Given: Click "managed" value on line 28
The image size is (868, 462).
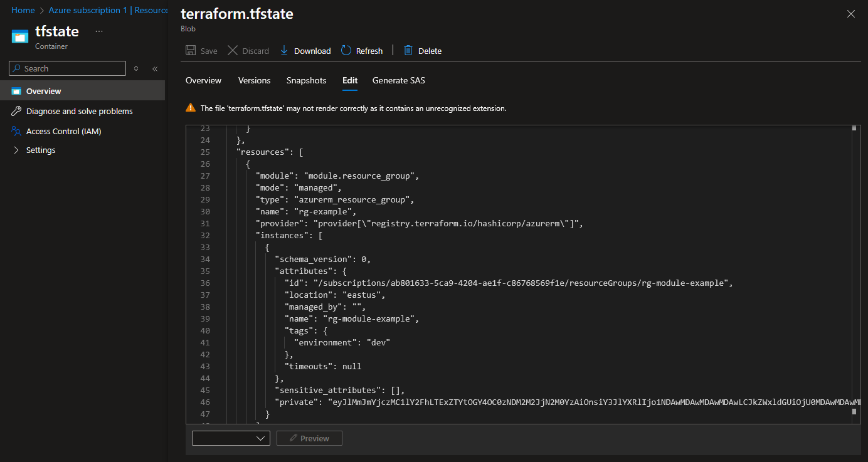Looking at the screenshot, I should click(x=317, y=187).
